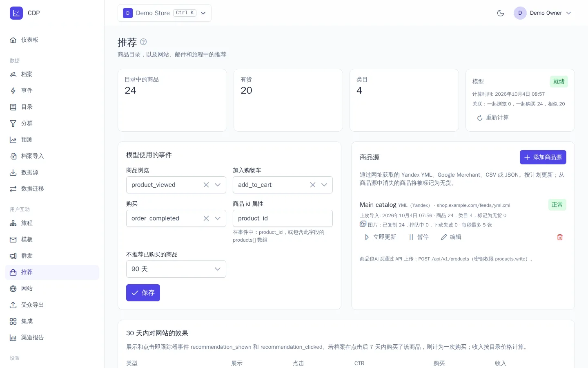Image resolution: width=588 pixels, height=368 pixels.
Task: Open 事件 from the lightning bolt icon
Action: click(13, 91)
